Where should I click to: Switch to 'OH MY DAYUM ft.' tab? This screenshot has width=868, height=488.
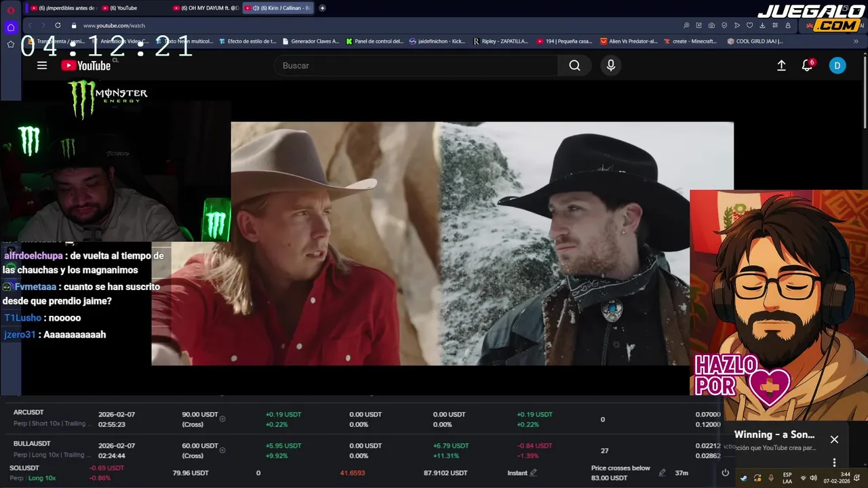pyautogui.click(x=205, y=8)
